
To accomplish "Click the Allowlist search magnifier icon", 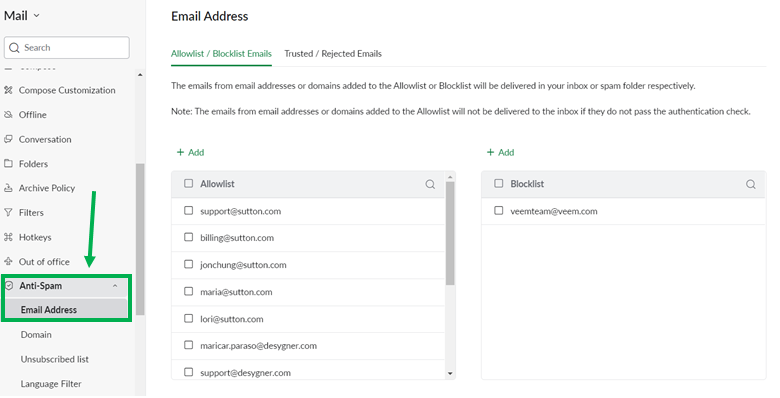I will [430, 185].
